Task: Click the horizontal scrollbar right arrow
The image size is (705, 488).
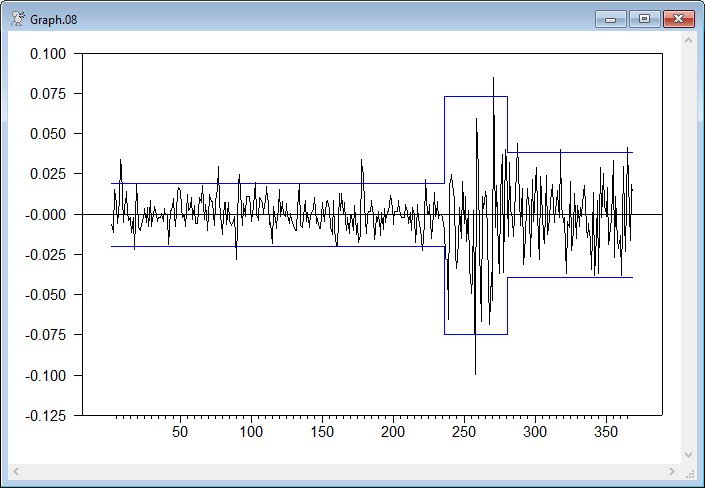Action: 672,470
